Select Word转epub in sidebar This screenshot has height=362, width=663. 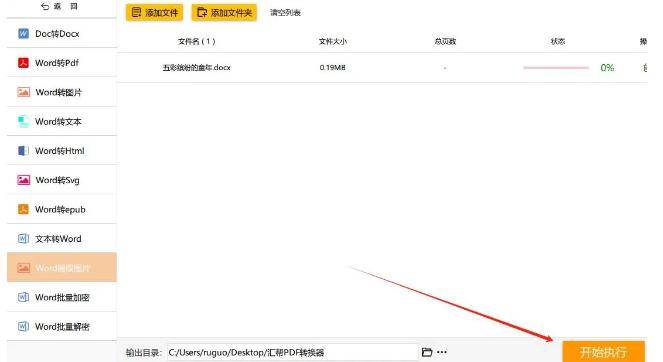pyautogui.click(x=62, y=209)
